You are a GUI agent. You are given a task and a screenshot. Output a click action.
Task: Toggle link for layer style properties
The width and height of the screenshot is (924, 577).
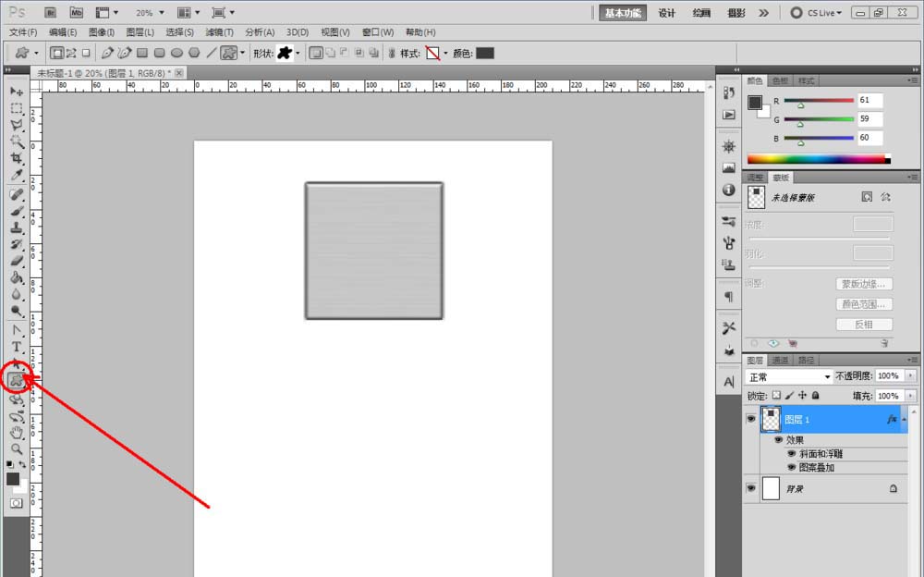(x=391, y=53)
